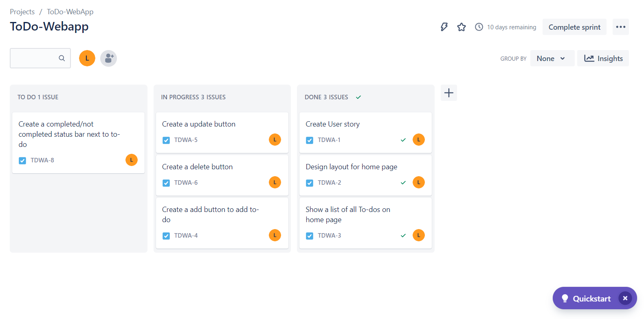644x319 pixels.
Task: Click the 10 days remaining sprint info
Action: [506, 27]
